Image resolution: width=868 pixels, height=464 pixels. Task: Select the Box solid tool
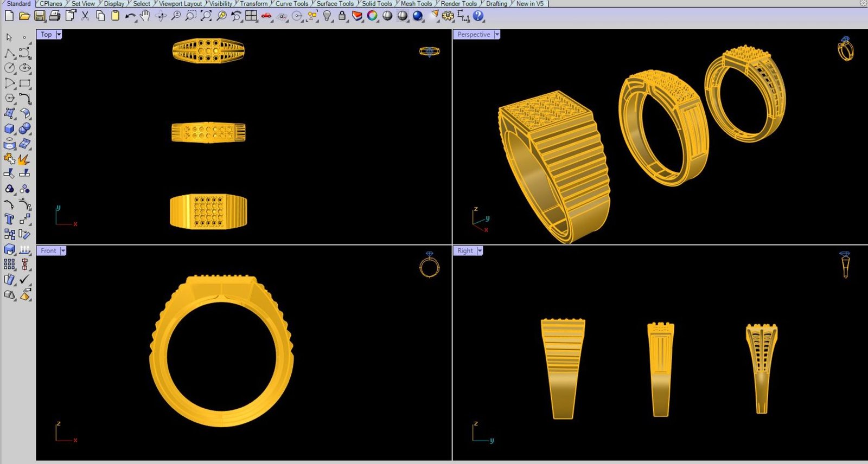(x=9, y=128)
